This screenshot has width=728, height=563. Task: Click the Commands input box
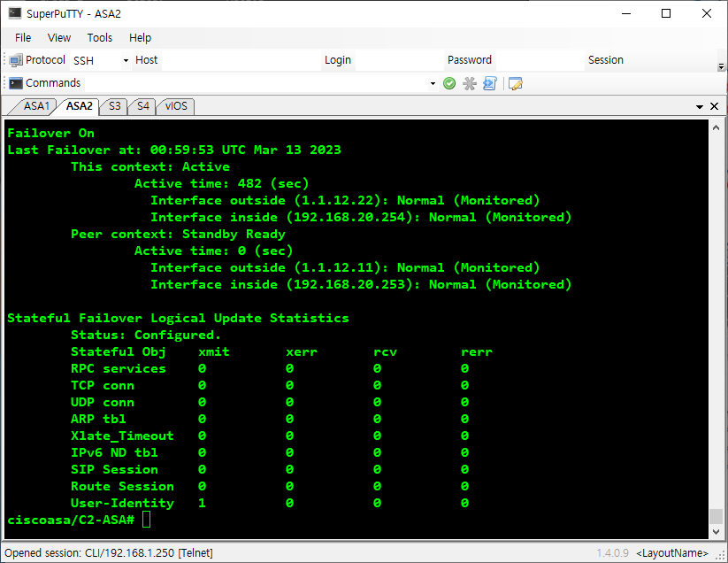click(257, 83)
